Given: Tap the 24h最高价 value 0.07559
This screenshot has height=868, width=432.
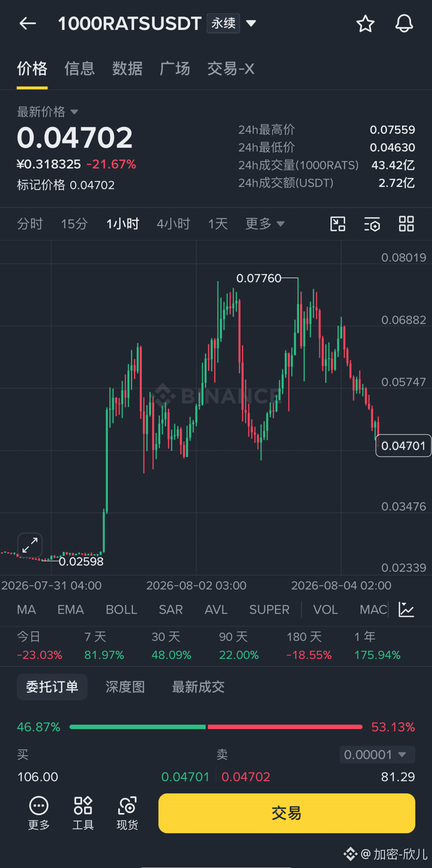Looking at the screenshot, I should 392,129.
